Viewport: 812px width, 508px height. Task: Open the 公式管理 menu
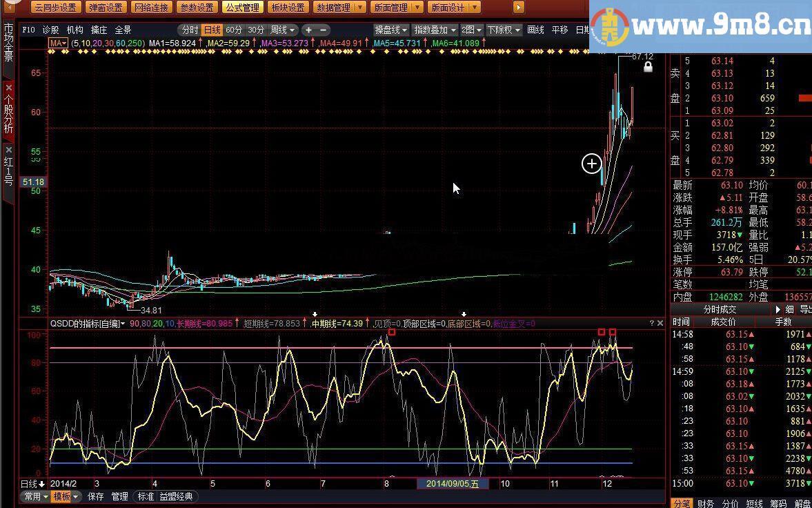pos(241,8)
